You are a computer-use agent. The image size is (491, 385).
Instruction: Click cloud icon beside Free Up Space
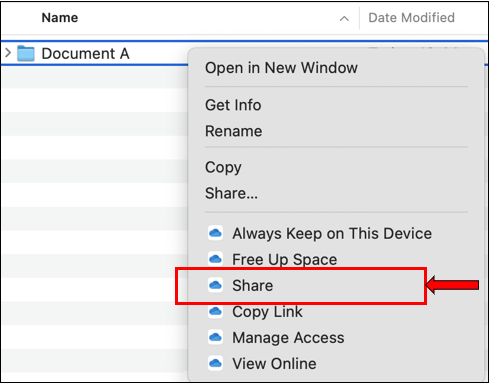215,259
